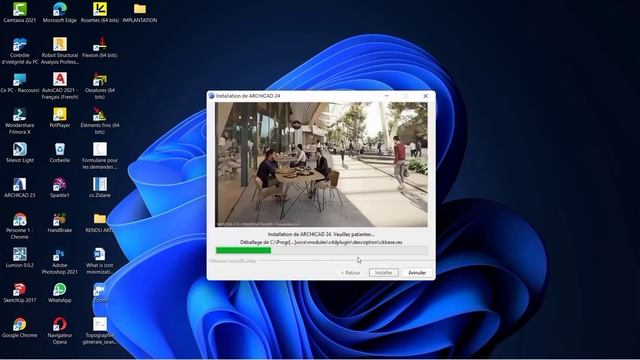The width and height of the screenshot is (640, 360).
Task: Select the Ce PC - Raccourci icon
Action: (x=19, y=82)
